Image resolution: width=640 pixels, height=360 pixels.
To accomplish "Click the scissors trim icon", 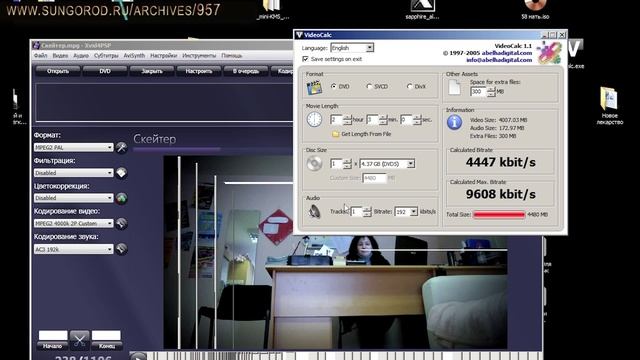I will (80, 340).
